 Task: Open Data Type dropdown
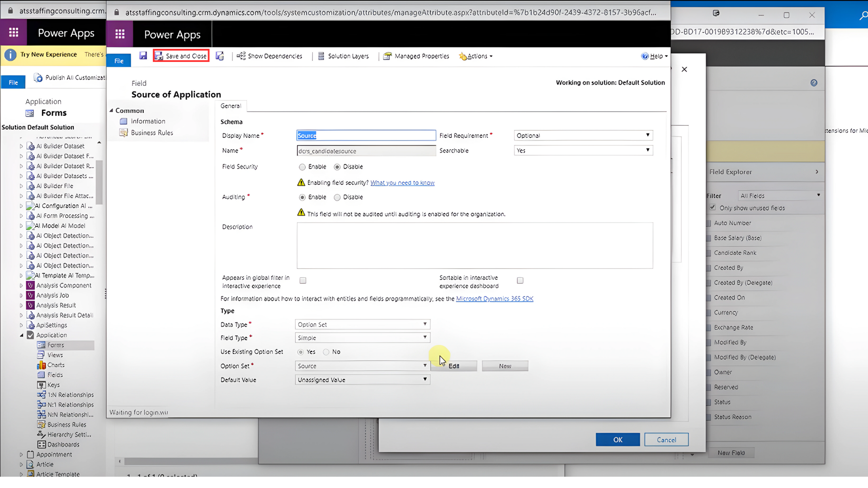coord(363,324)
